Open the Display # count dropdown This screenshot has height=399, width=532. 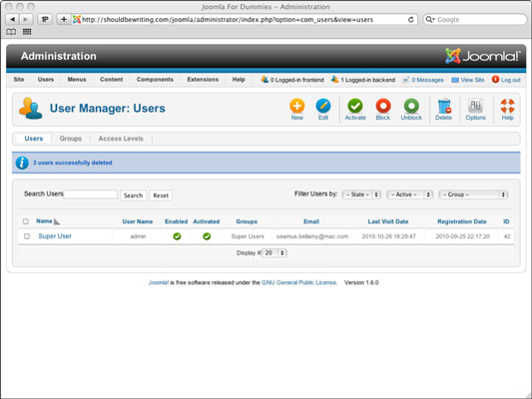[x=274, y=253]
